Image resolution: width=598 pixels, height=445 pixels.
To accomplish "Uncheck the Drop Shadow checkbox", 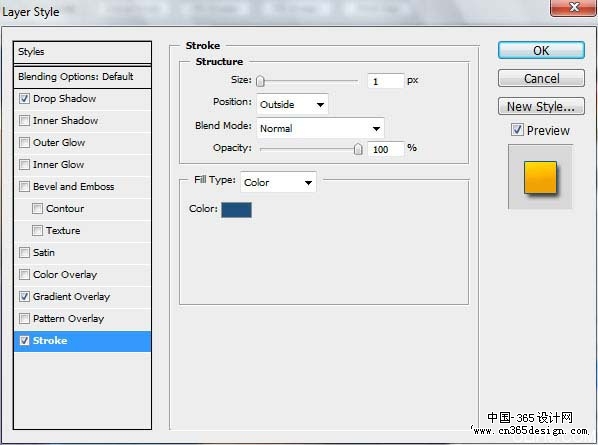I will [x=24, y=99].
